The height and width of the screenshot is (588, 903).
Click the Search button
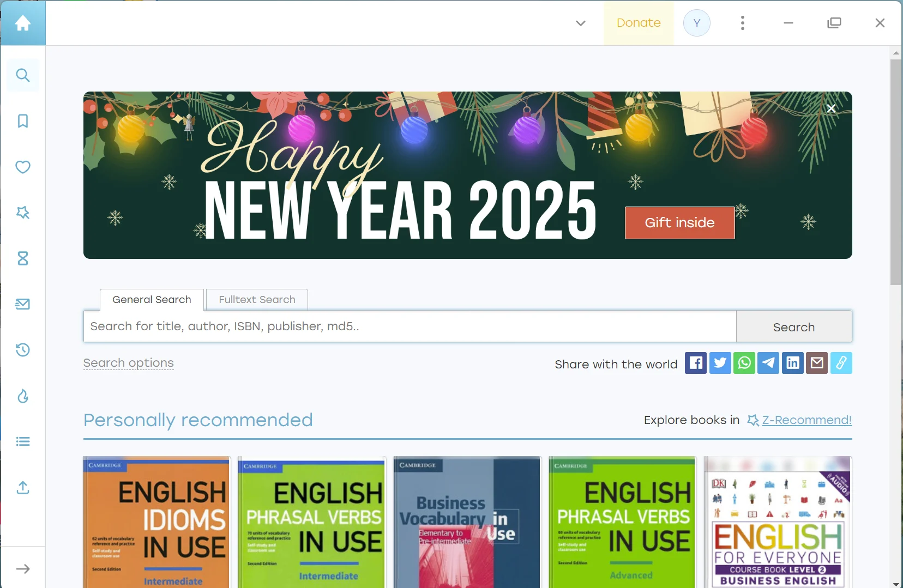point(794,326)
